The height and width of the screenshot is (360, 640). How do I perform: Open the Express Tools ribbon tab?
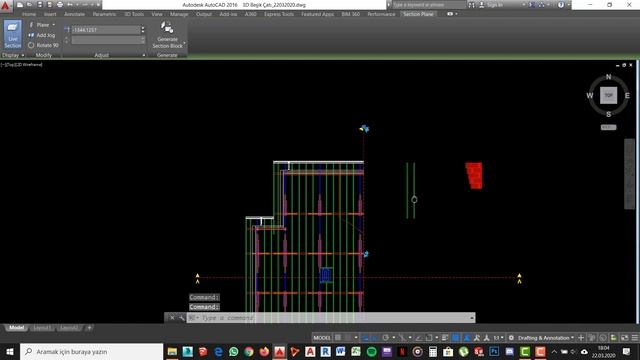(279, 14)
